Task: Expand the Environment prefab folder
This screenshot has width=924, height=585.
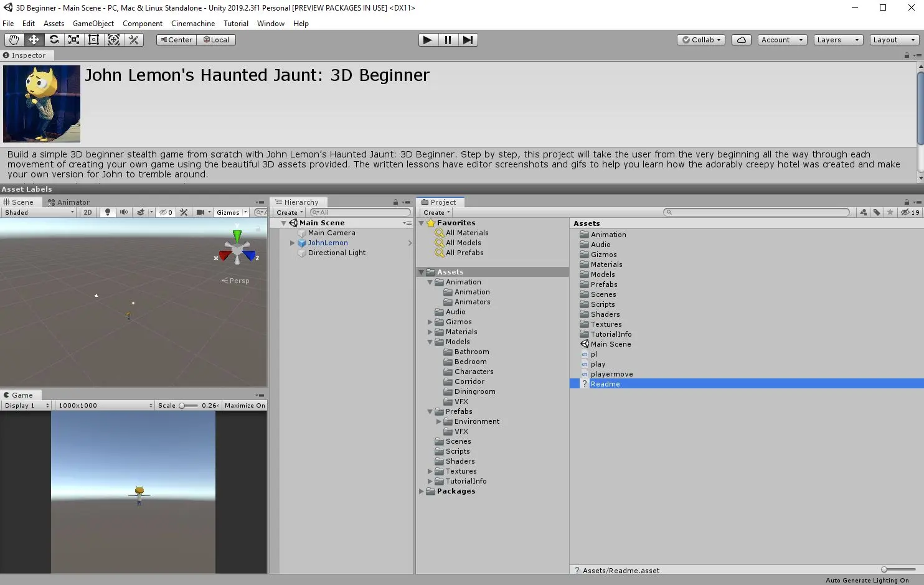Action: pos(439,421)
